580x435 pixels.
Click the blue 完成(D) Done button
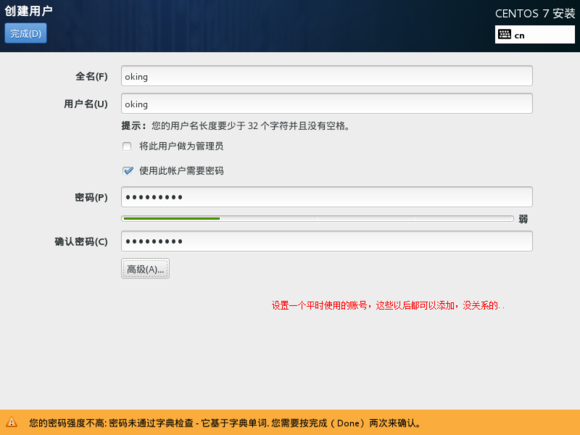point(26,33)
